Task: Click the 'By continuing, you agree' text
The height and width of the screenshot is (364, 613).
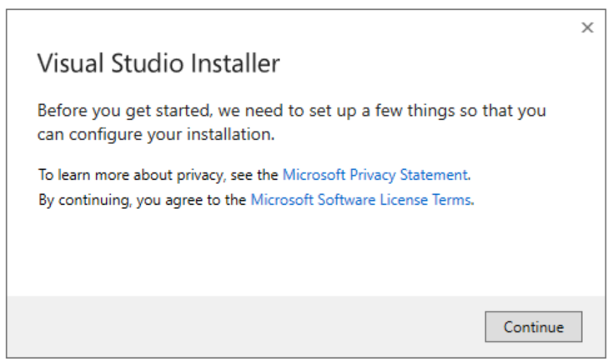Action: click(142, 200)
